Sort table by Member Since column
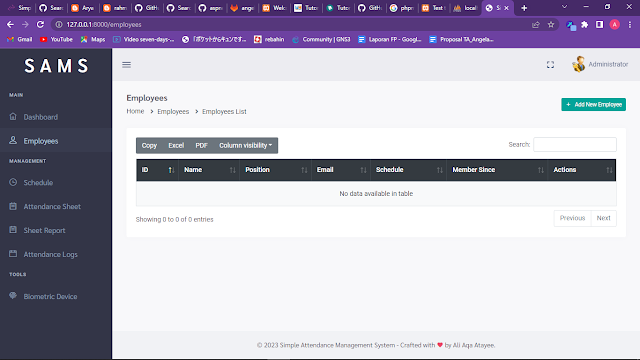 pyautogui.click(x=497, y=170)
